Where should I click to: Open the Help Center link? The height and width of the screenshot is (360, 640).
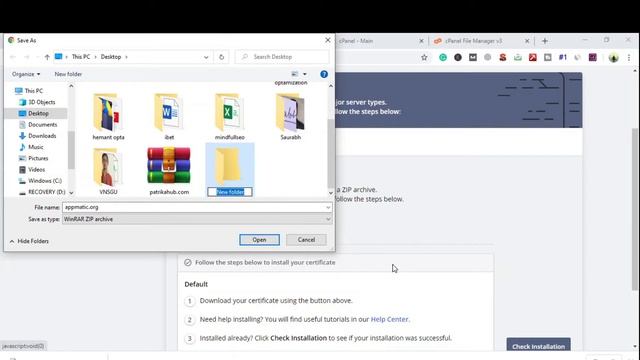pyautogui.click(x=389, y=319)
